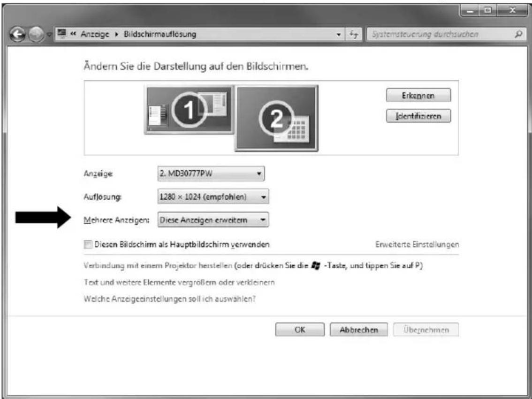Image resolution: width=532 pixels, height=399 pixels.
Task: Select monitor 1 thumbnail
Action: tap(190, 110)
